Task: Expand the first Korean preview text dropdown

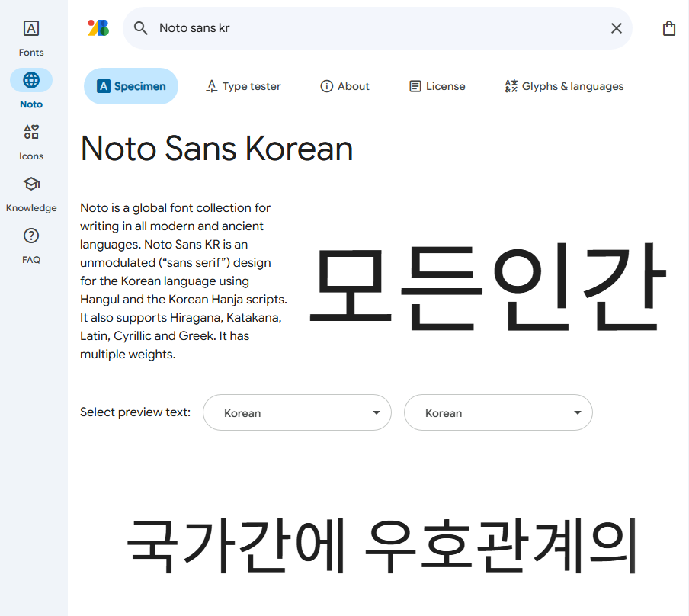Action: pyautogui.click(x=297, y=412)
